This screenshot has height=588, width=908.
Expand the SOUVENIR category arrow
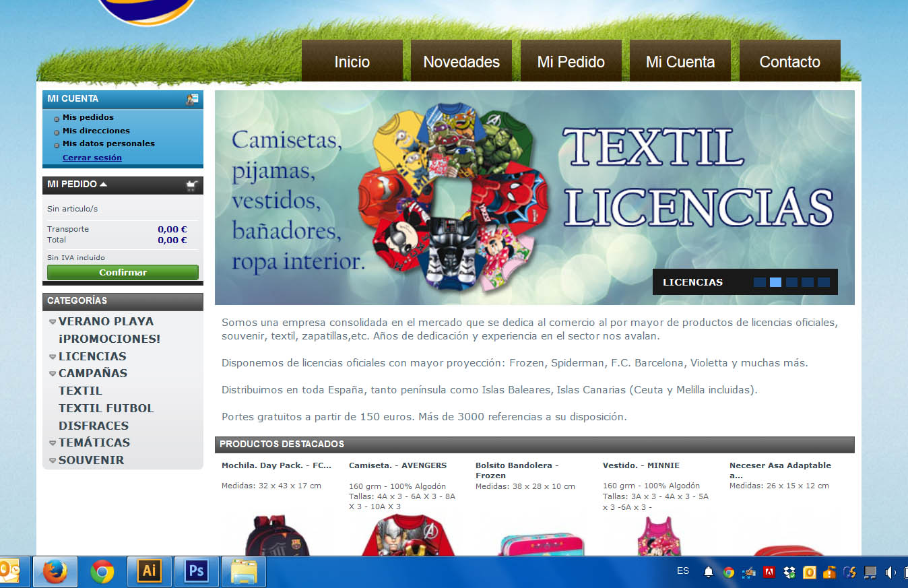tap(53, 461)
